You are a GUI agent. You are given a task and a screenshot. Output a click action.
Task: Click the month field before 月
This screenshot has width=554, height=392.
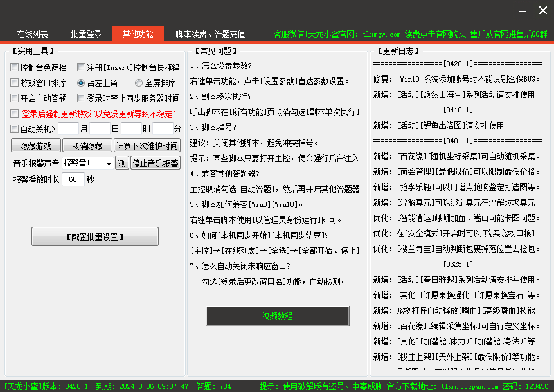(68, 129)
